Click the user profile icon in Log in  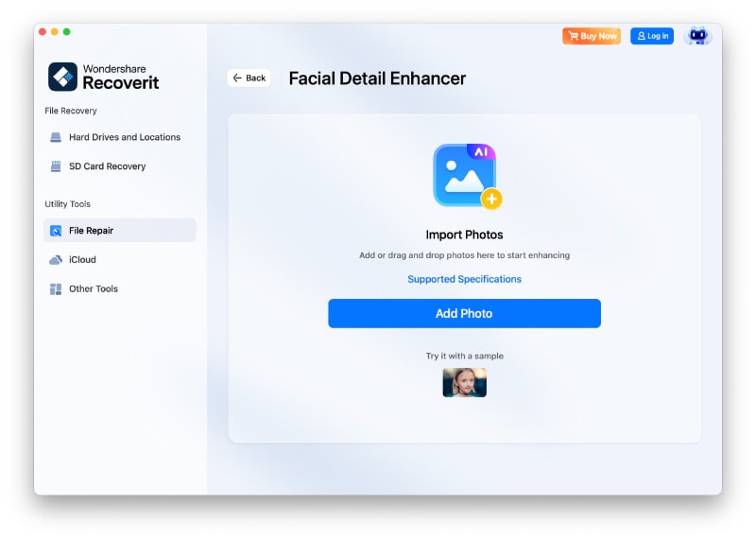point(641,36)
